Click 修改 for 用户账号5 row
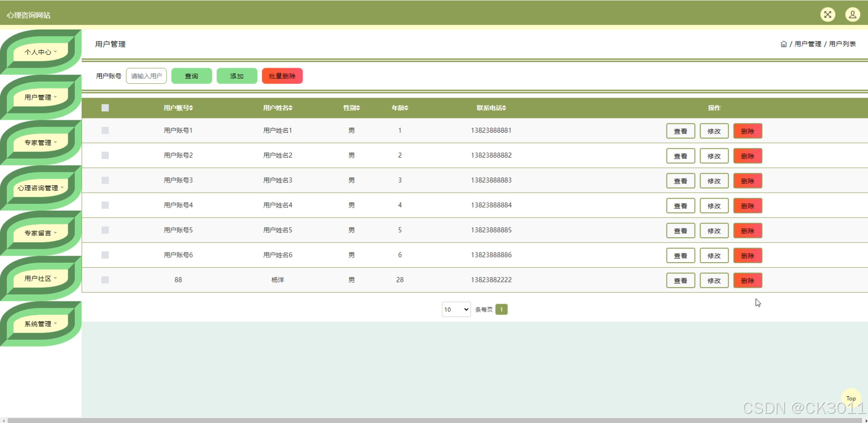This screenshot has height=423, width=868. (714, 230)
